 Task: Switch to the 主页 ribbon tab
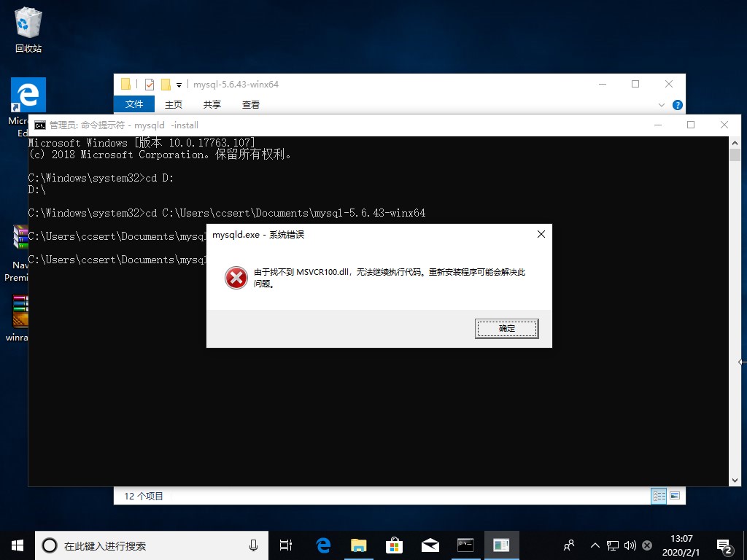click(x=174, y=104)
